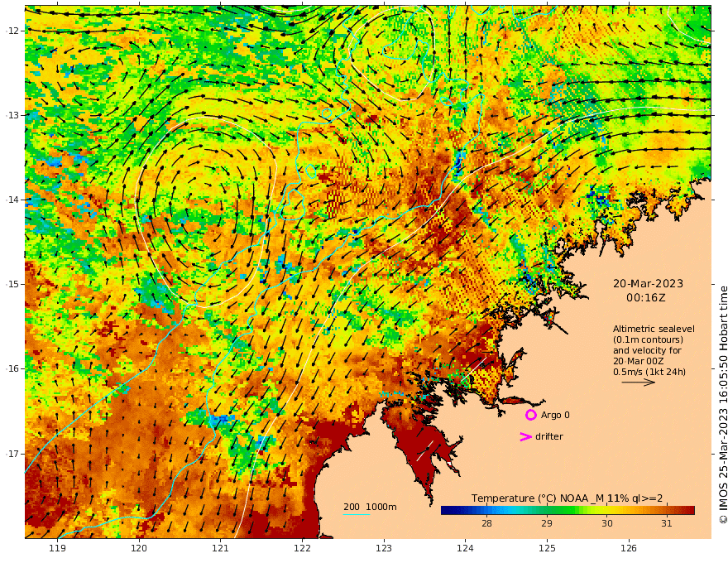
Task: Click longitude axis label 123
Action: [x=384, y=548]
